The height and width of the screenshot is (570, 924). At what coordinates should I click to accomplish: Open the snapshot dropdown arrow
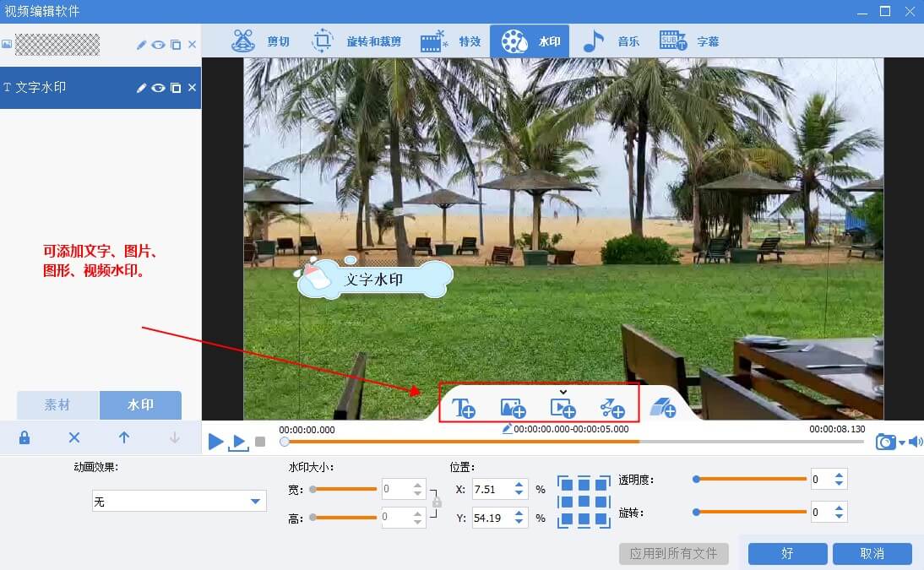click(x=902, y=442)
